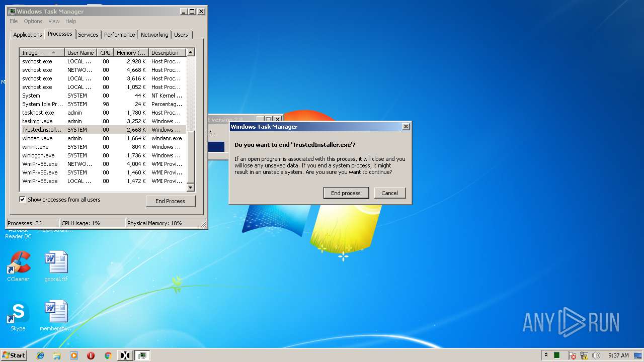Click Show desktop button
The image size is (644, 362).
(x=638, y=355)
